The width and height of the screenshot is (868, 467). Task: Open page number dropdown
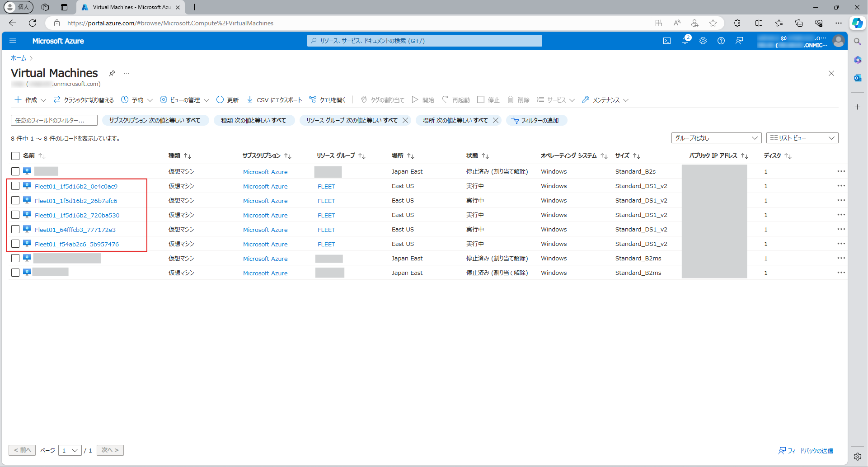pos(70,450)
